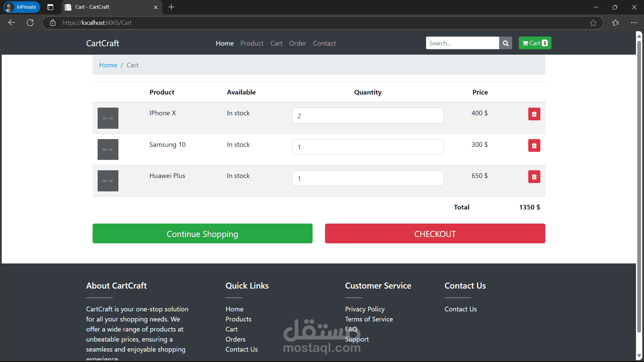Open the browser settings ellipsis menu

click(634, 22)
